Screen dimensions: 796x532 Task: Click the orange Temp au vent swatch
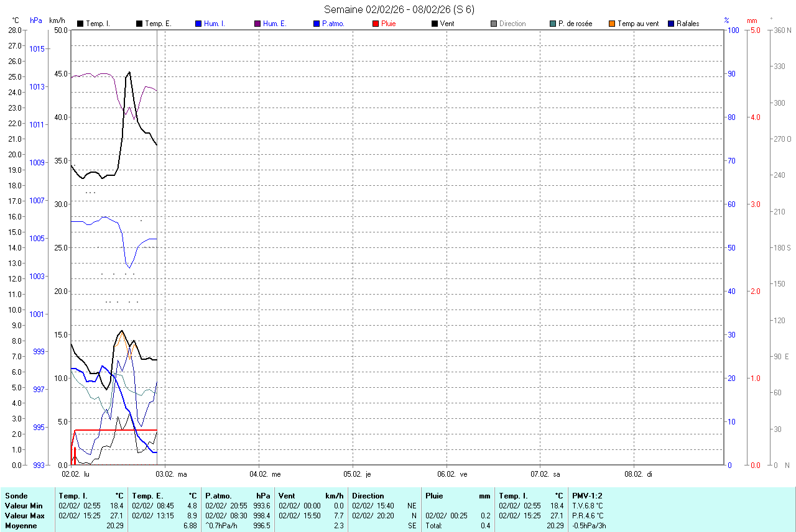click(612, 24)
